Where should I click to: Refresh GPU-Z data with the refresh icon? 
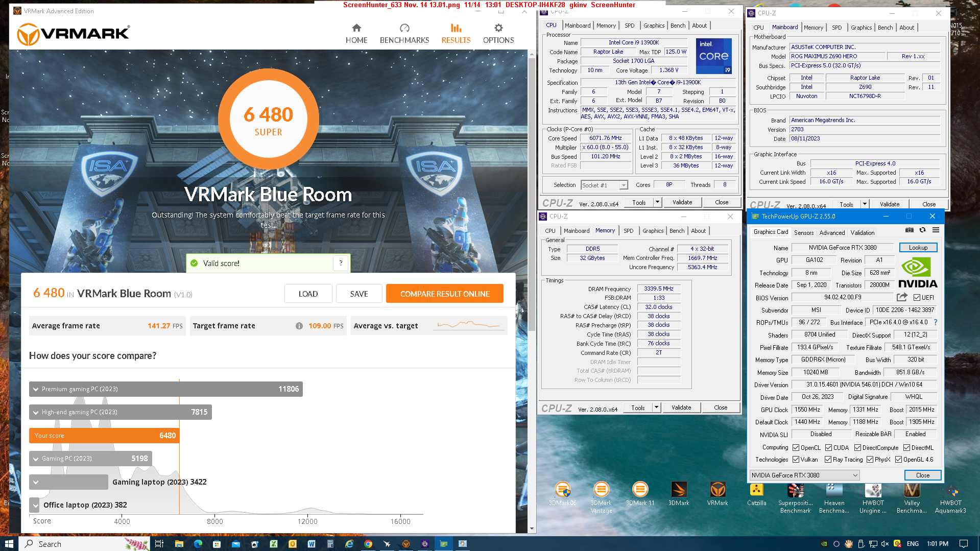(x=922, y=230)
